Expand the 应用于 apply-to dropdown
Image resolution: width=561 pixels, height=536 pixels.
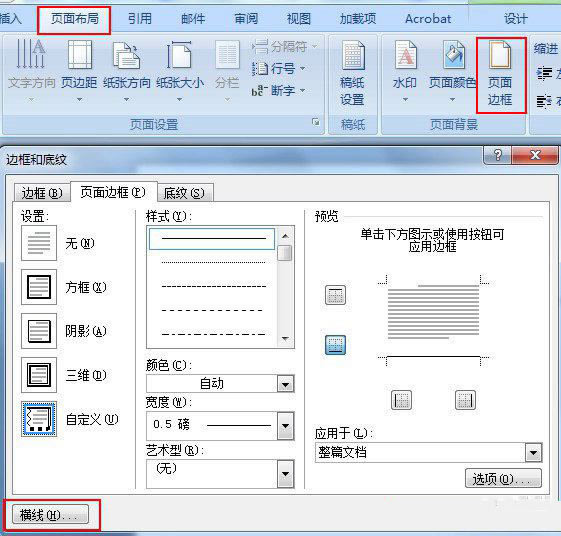(533, 453)
